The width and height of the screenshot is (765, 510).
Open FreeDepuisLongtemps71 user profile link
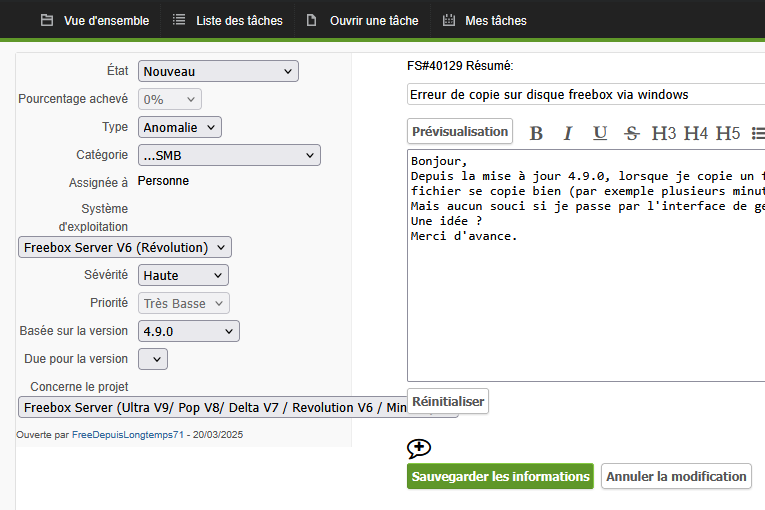point(128,435)
